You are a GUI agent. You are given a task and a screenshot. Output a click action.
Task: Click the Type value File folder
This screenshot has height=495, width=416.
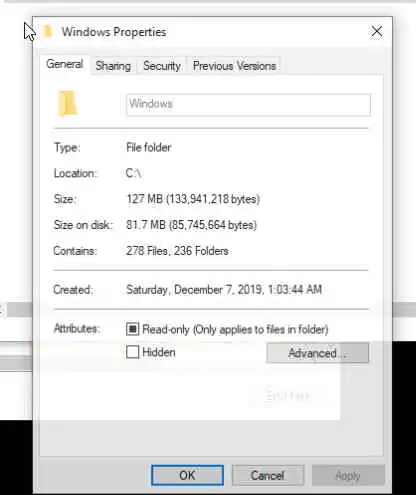coord(149,147)
